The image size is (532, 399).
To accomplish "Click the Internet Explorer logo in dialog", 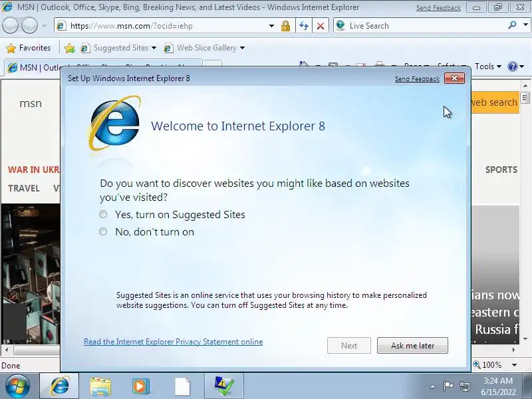I will click(114, 124).
